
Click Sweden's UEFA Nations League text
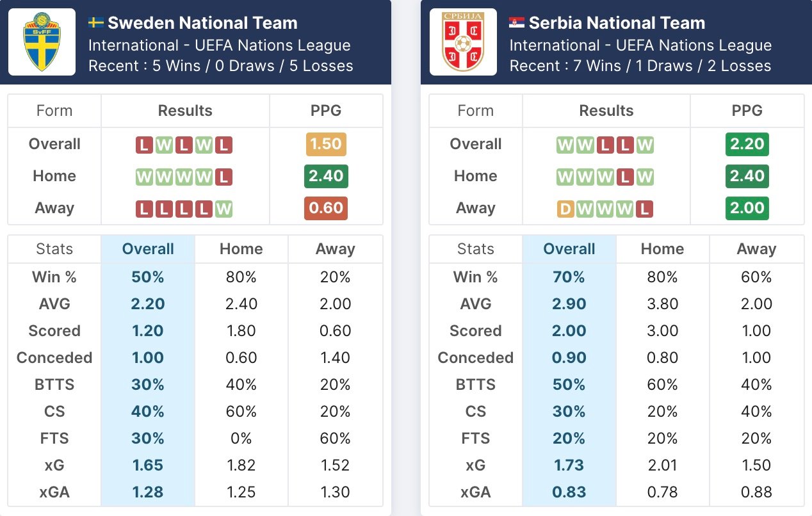220,45
